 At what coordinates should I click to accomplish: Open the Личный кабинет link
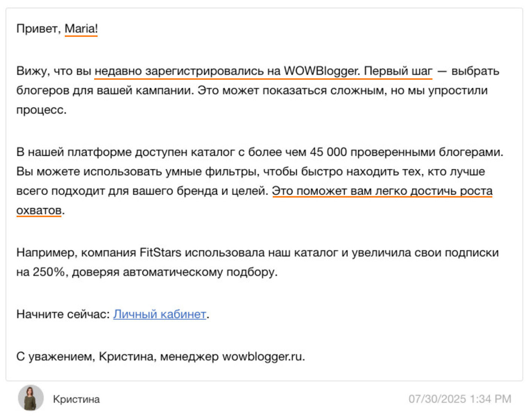pos(160,314)
